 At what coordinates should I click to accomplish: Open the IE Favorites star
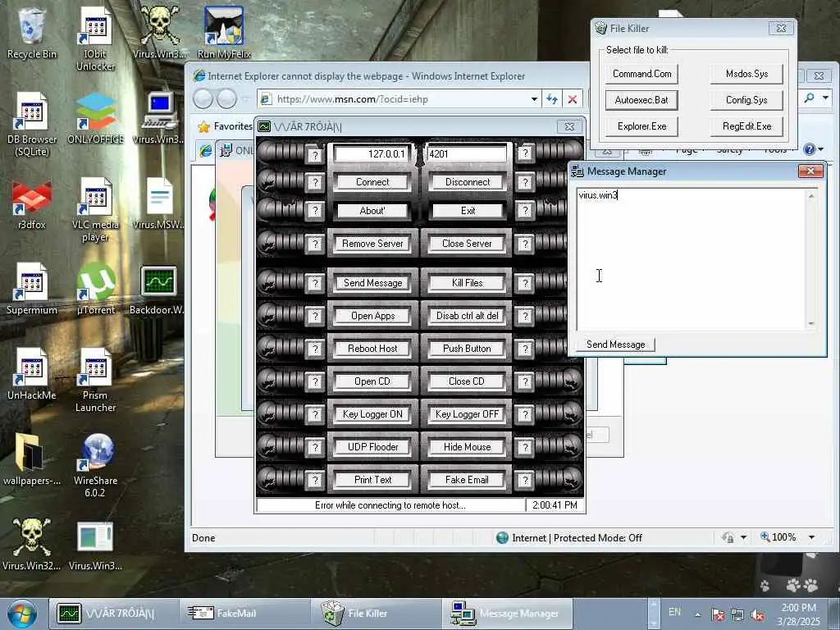203,126
